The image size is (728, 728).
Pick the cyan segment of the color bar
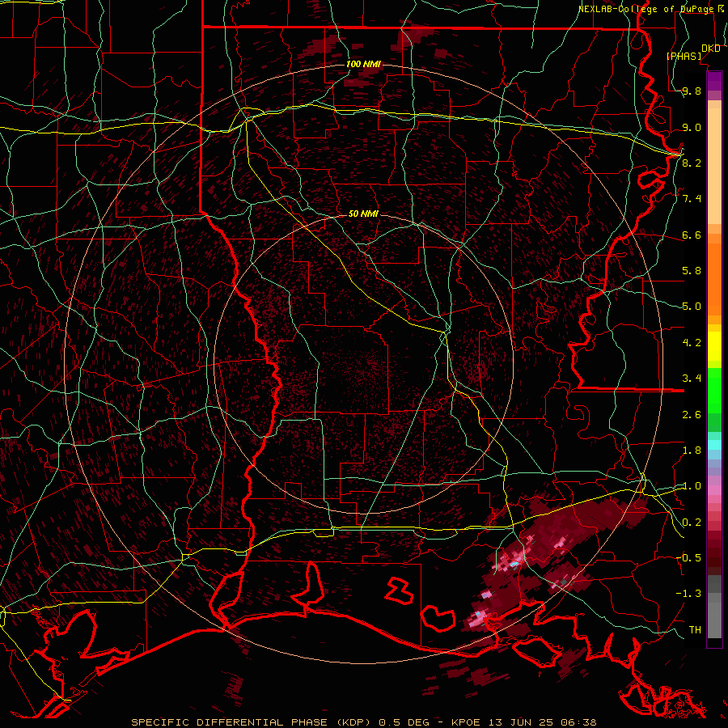point(714,444)
